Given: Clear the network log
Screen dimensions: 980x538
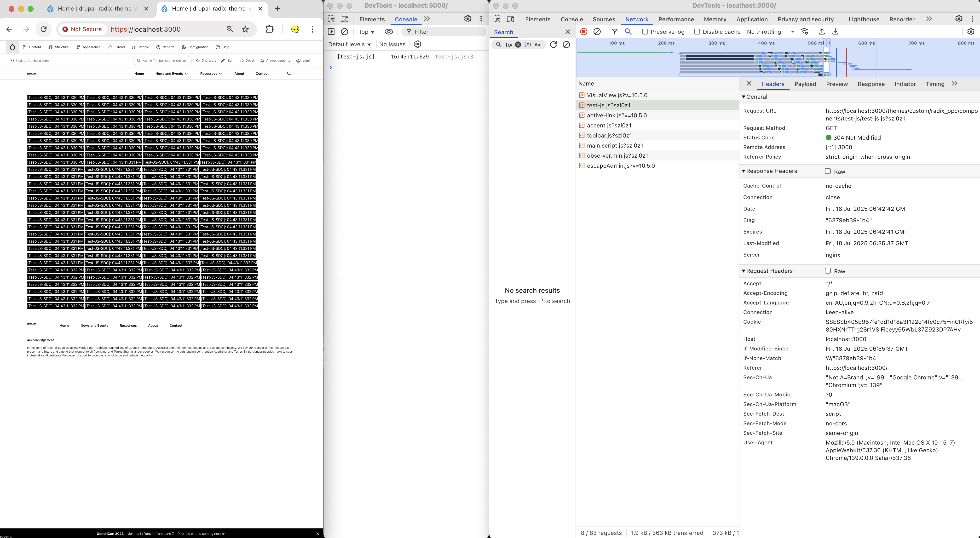Looking at the screenshot, I should click(x=597, y=32).
